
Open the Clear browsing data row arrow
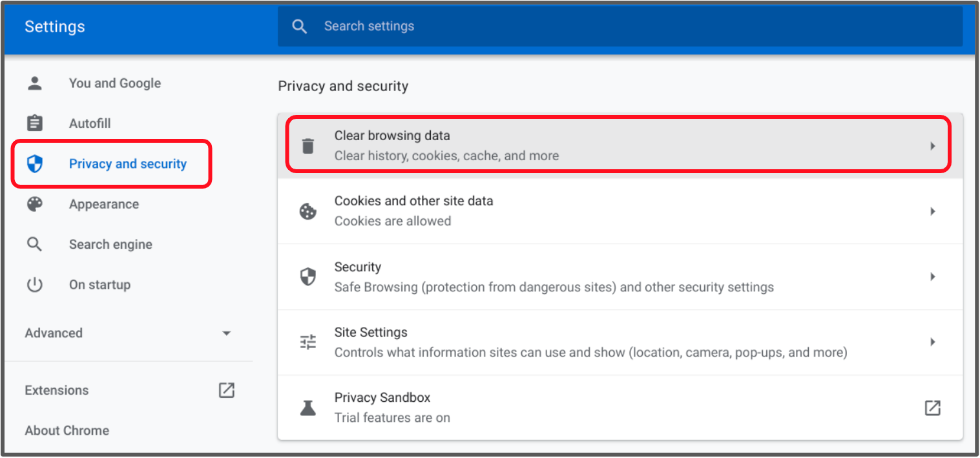(x=932, y=146)
